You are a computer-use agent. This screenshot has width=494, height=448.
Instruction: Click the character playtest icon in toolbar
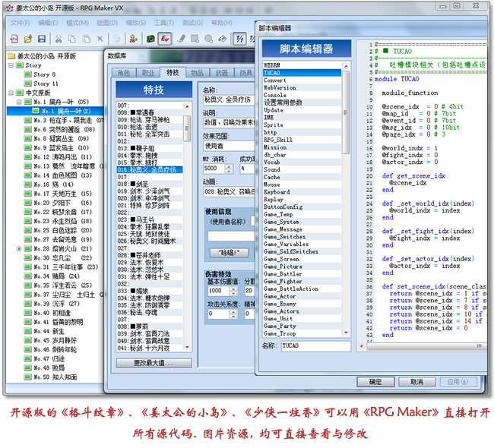133,39
